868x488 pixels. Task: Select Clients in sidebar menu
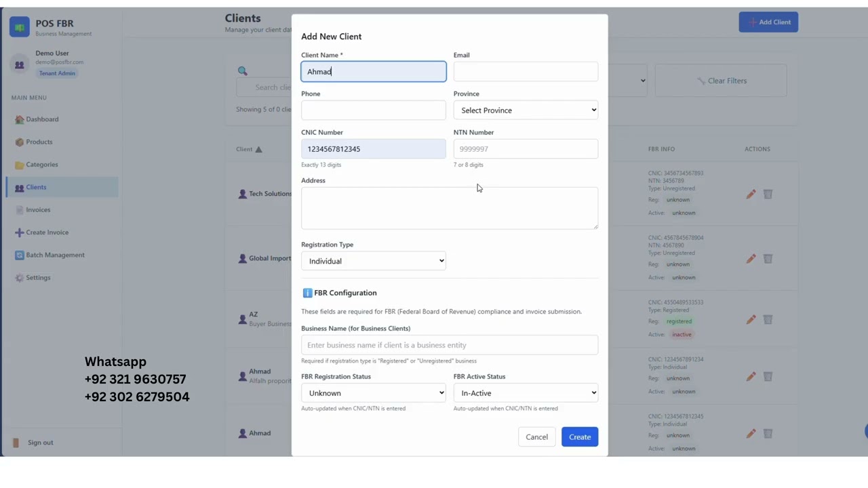(62, 187)
